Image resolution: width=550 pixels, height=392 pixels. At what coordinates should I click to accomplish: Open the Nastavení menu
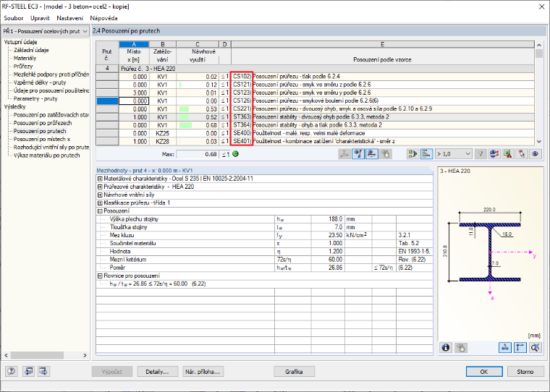(x=69, y=18)
